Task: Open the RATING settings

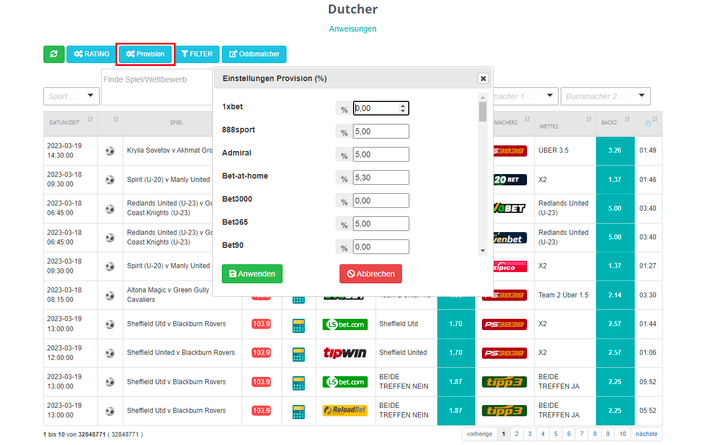Action: click(92, 54)
